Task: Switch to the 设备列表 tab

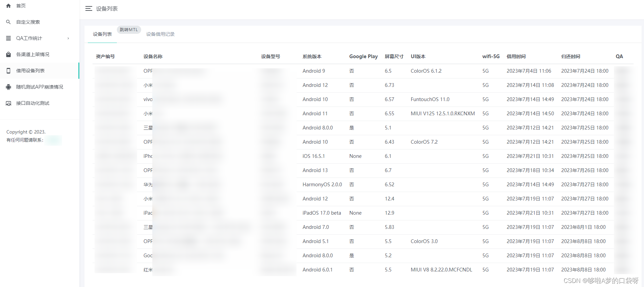Action: click(102, 34)
